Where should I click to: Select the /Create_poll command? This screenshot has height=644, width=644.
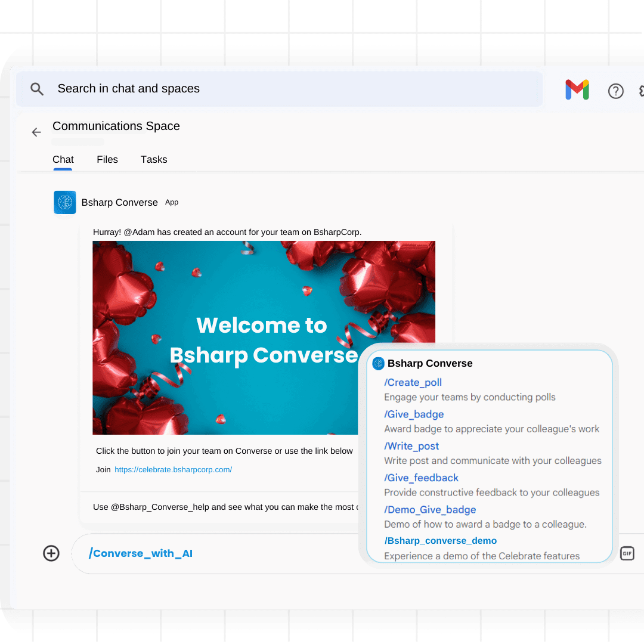[x=413, y=382]
